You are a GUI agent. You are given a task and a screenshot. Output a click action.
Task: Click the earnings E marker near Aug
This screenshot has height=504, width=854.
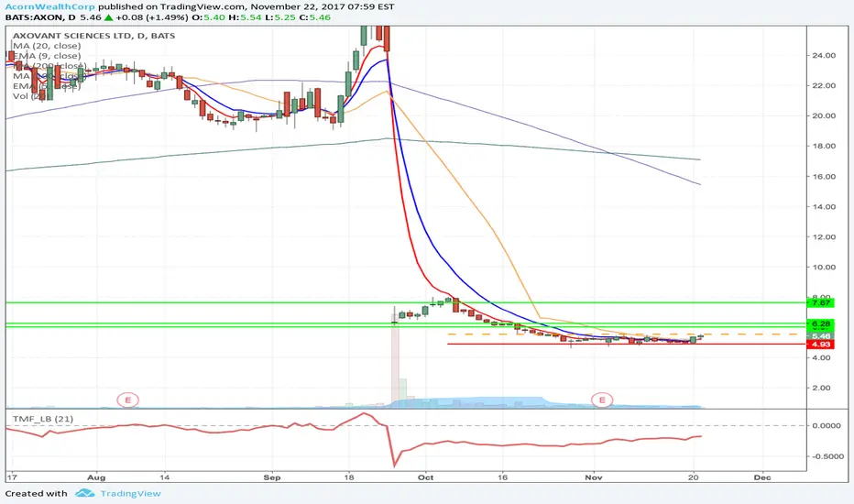pos(128,400)
